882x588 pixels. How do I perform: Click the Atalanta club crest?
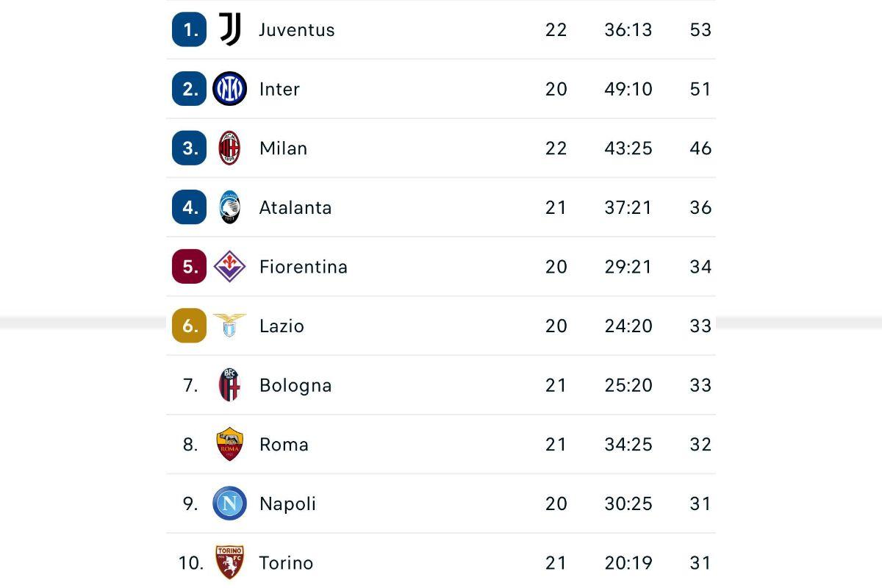pos(229,207)
